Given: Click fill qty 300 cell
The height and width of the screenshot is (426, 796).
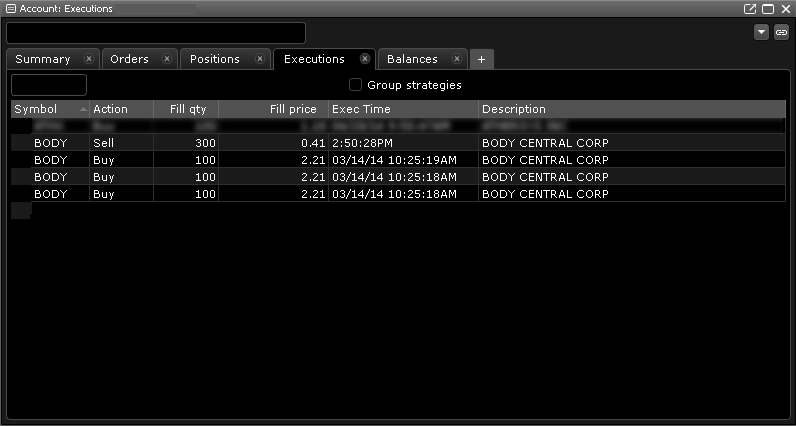Looking at the screenshot, I should [186, 143].
